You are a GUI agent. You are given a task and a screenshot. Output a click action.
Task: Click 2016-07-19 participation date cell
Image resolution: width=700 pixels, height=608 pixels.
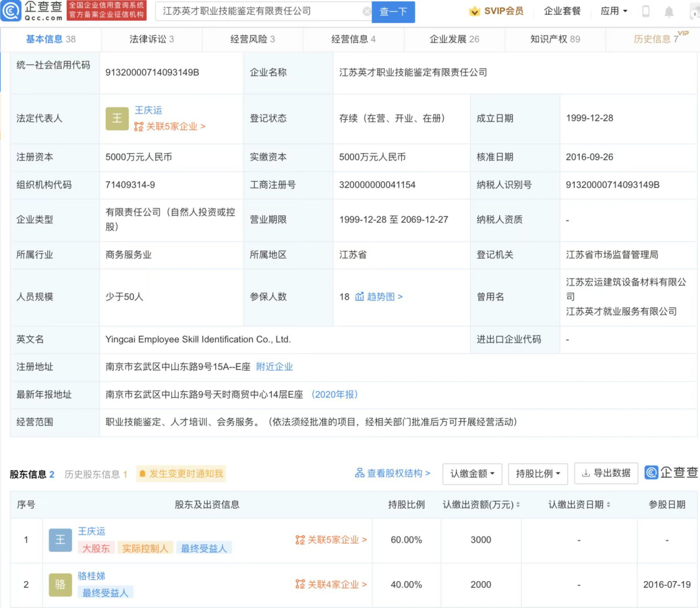(667, 584)
